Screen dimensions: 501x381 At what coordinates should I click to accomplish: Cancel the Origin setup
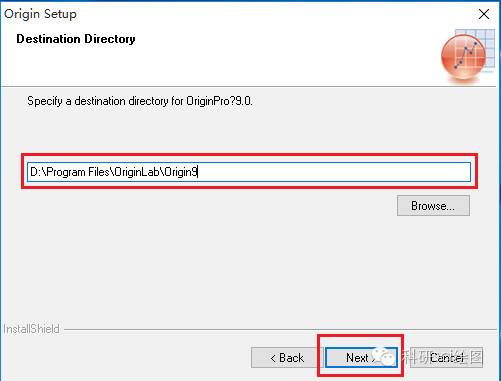pyautogui.click(x=446, y=358)
